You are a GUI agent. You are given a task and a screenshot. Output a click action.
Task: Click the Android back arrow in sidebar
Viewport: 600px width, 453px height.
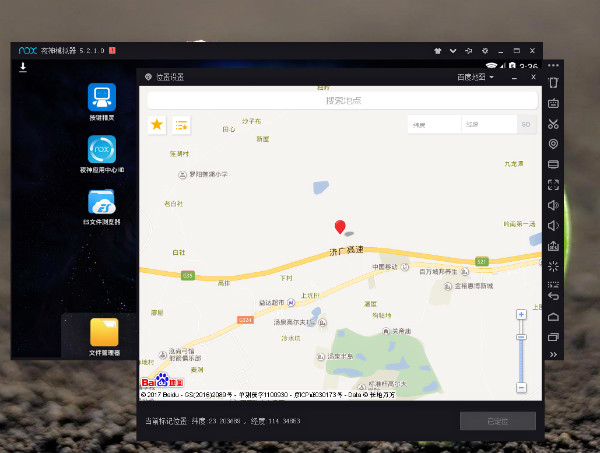pos(553,296)
